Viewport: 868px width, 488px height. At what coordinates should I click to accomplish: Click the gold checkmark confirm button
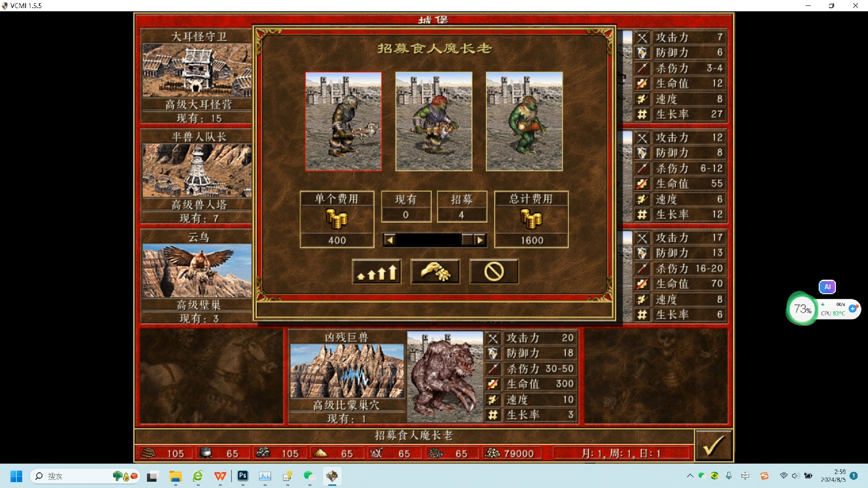click(x=713, y=446)
